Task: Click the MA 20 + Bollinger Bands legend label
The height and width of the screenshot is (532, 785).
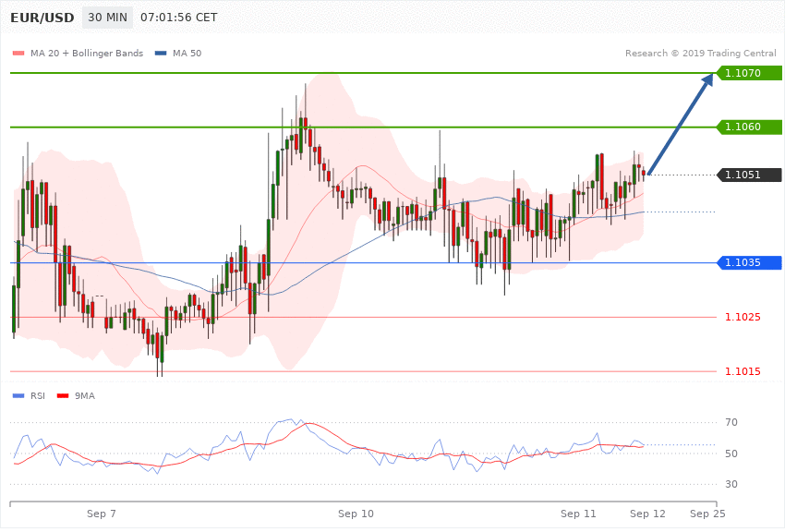Action: pyautogui.click(x=87, y=53)
